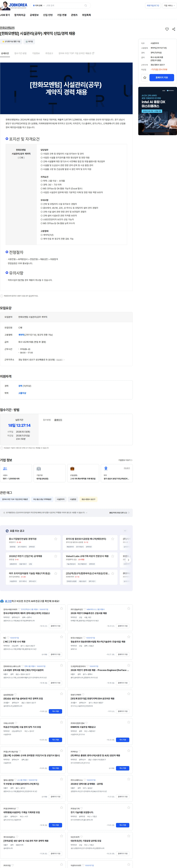
Task: Focus the JOB 검색 search field
Action: 64,5
